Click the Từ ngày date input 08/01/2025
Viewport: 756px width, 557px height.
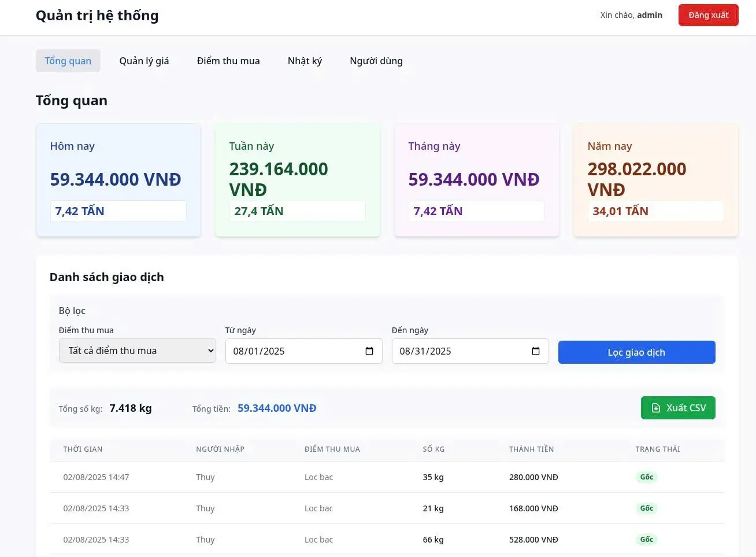pos(303,351)
